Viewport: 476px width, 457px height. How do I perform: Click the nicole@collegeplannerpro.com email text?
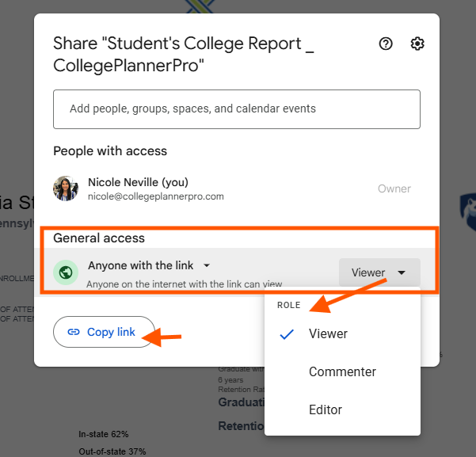[x=155, y=196]
